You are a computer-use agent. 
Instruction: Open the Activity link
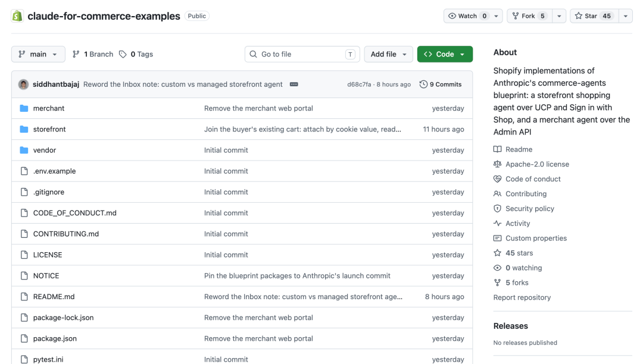517,223
